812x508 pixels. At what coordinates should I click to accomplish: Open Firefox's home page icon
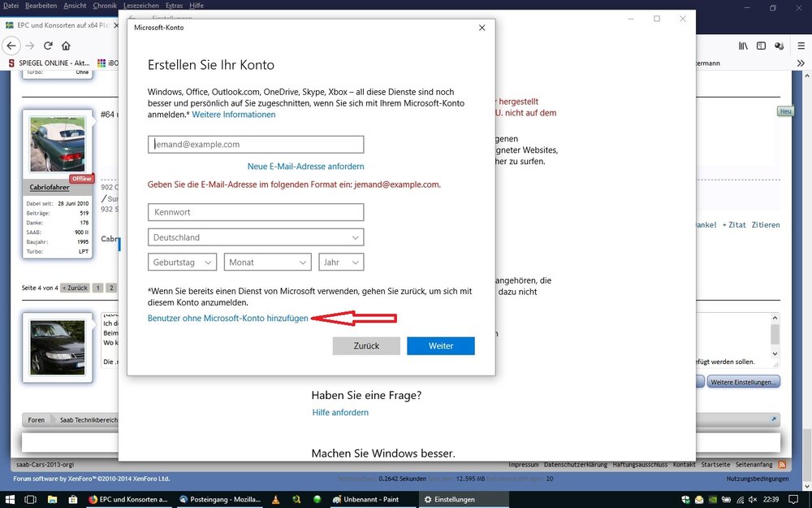coord(66,46)
